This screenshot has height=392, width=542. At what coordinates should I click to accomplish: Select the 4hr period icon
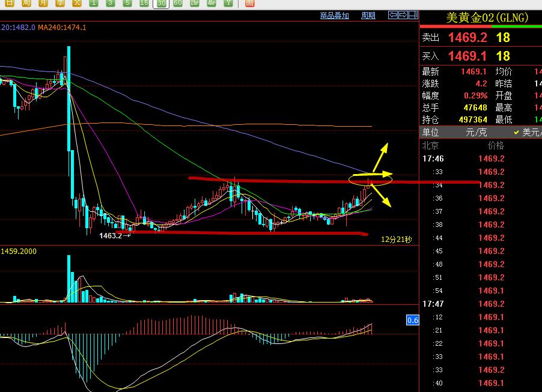pyautogui.click(x=212, y=3)
